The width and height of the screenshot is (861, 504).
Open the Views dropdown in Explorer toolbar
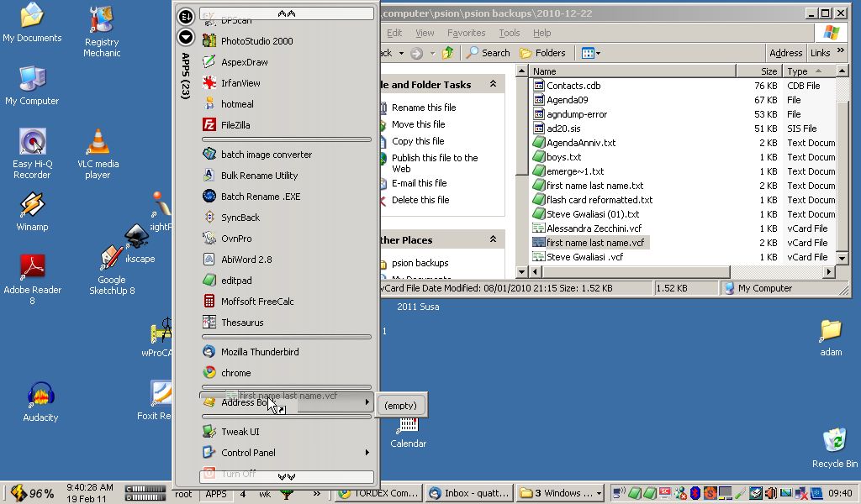point(590,53)
